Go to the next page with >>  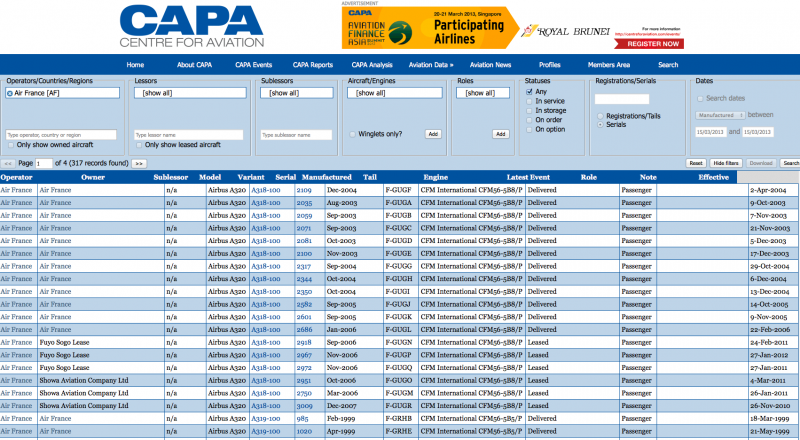tap(139, 163)
